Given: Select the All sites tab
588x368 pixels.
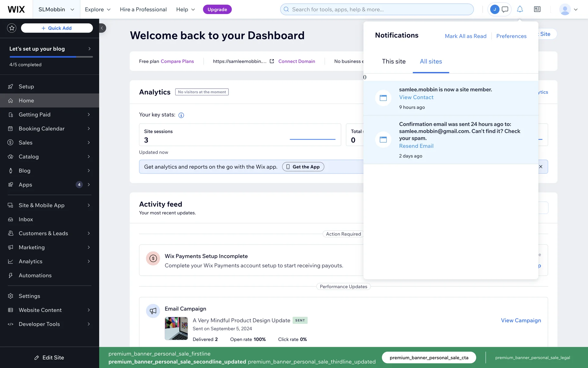Looking at the screenshot, I should [431, 61].
